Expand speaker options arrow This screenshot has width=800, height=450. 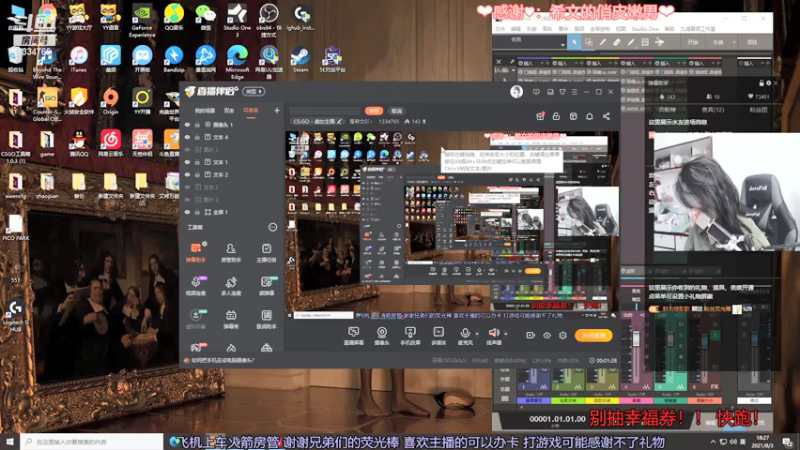coord(506,334)
